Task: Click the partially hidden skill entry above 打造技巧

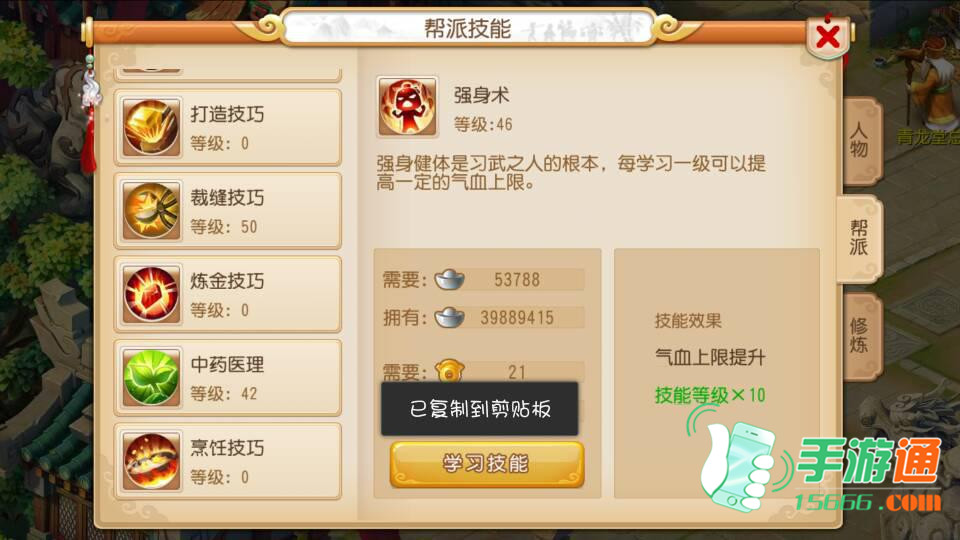Action: (x=228, y=73)
